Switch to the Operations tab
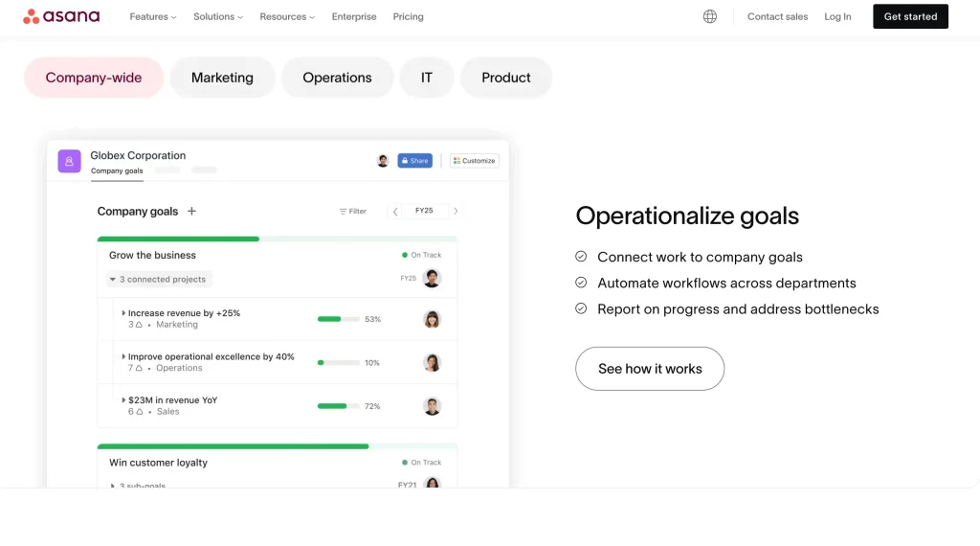 click(337, 78)
